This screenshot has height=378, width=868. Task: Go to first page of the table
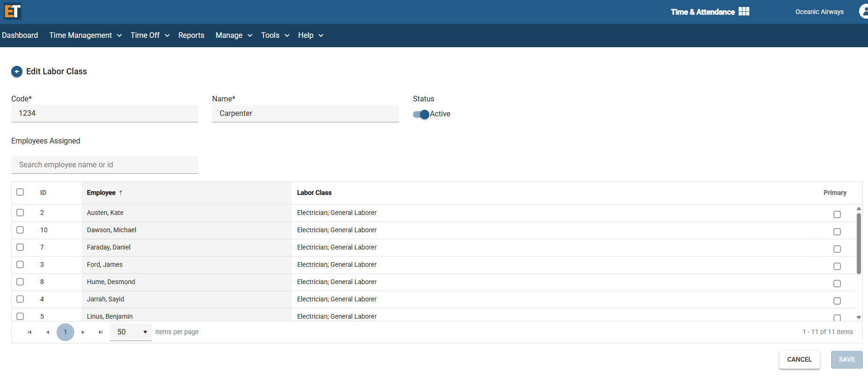(29, 332)
